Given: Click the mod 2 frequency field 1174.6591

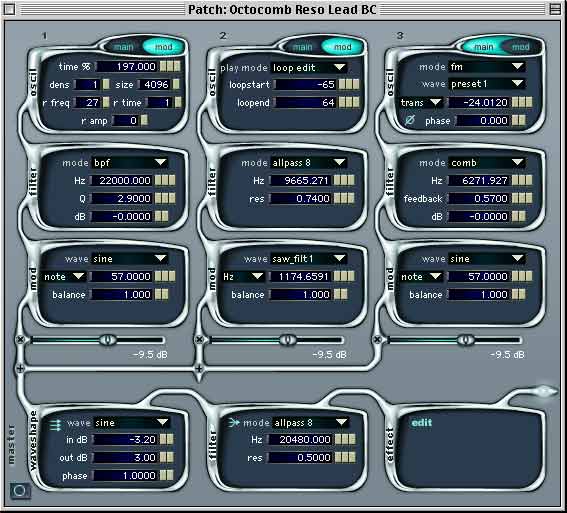Looking at the screenshot, I should [x=301, y=277].
